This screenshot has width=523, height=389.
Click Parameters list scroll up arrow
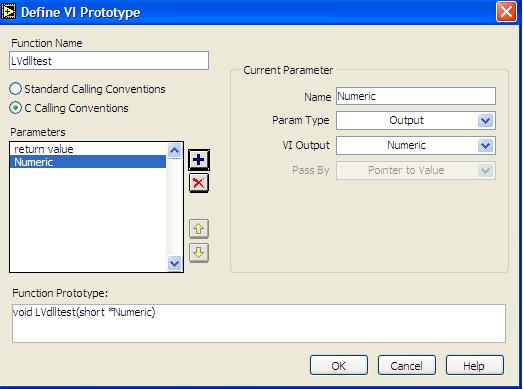[174, 151]
